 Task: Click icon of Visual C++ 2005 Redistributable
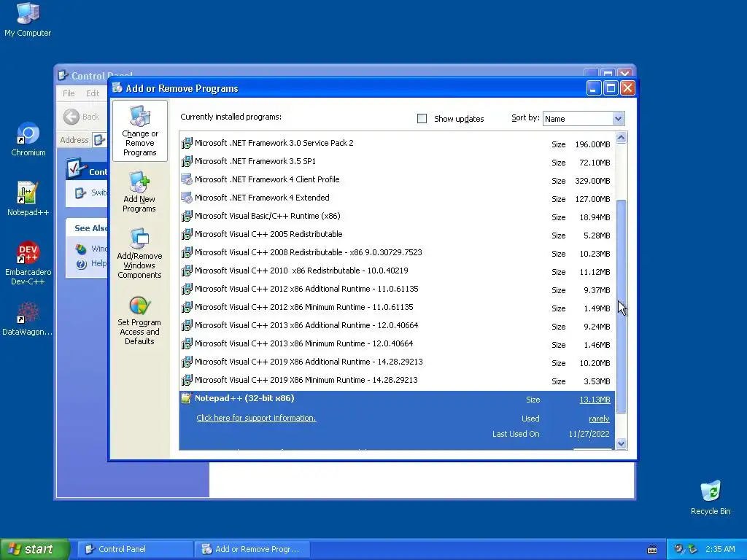187,234
